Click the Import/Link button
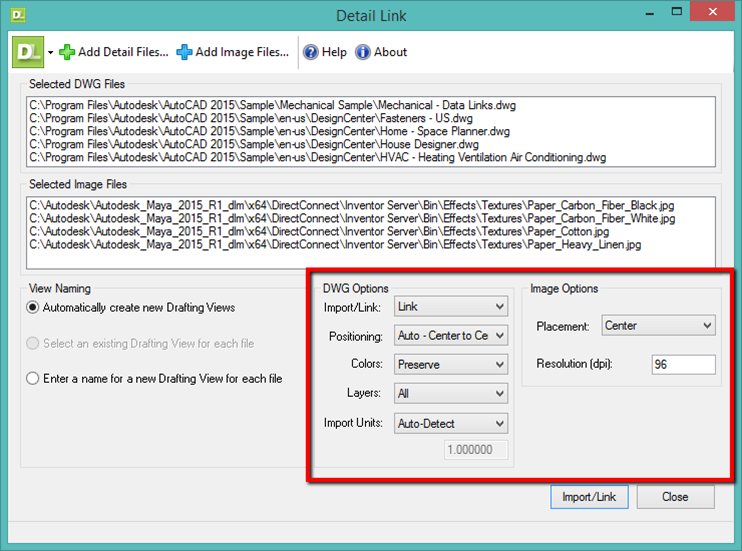The height and width of the screenshot is (551, 742). (x=589, y=497)
